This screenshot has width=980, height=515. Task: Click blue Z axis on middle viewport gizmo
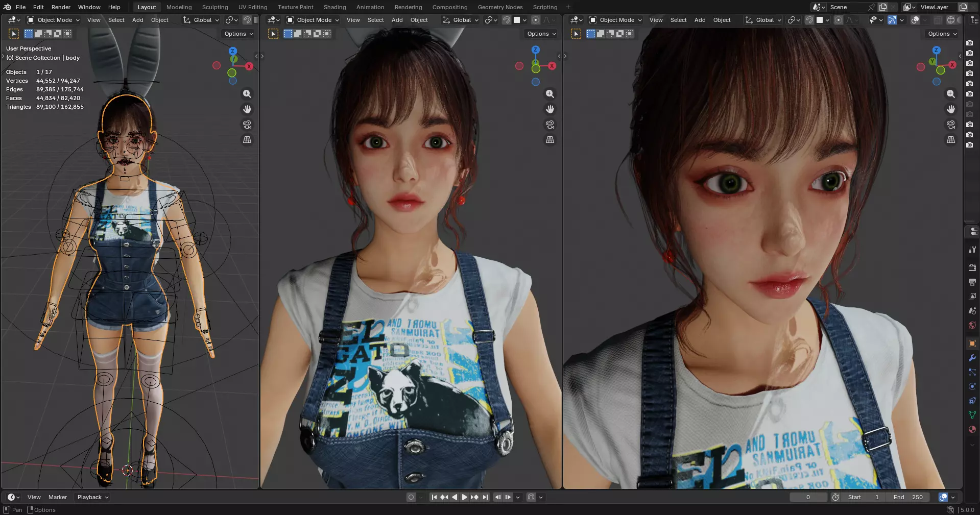pyautogui.click(x=536, y=50)
